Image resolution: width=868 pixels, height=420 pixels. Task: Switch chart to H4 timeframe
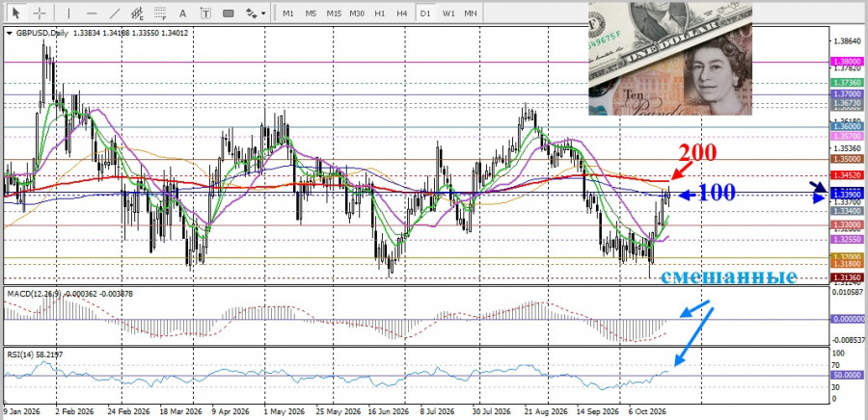pos(402,13)
